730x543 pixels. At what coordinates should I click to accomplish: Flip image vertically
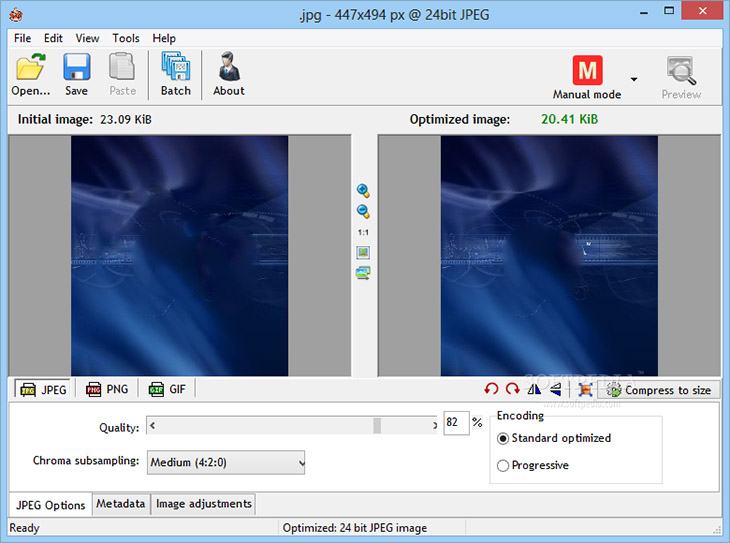point(555,389)
